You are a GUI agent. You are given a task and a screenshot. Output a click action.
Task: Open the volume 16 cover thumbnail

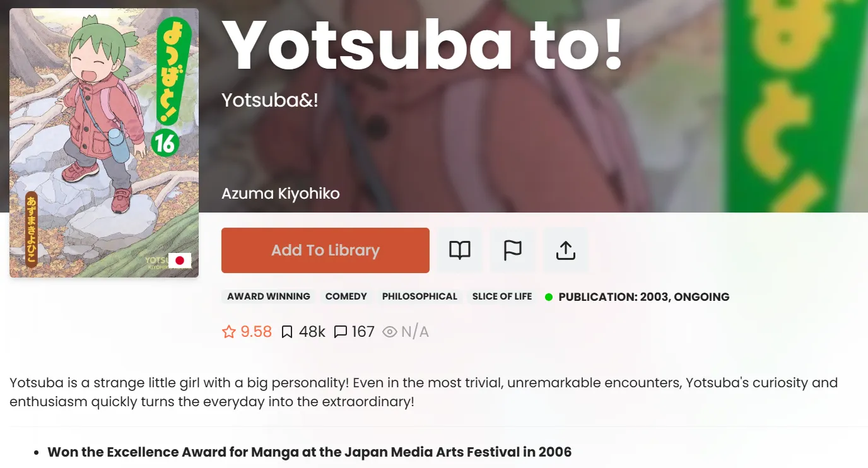(104, 143)
